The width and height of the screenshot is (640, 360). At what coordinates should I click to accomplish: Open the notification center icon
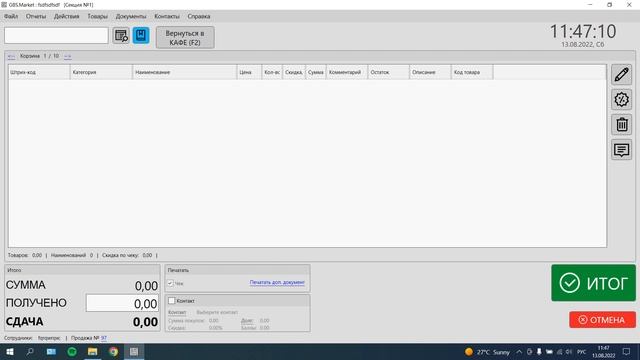pos(627,351)
